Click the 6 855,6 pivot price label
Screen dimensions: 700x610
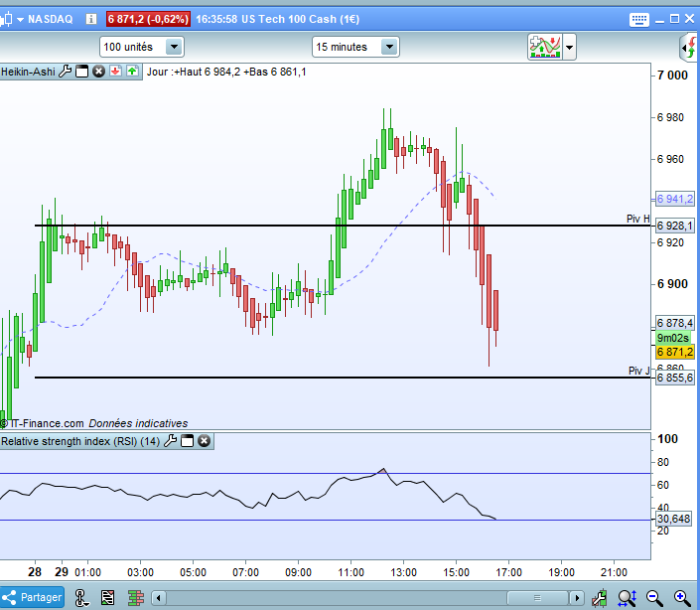click(675, 378)
